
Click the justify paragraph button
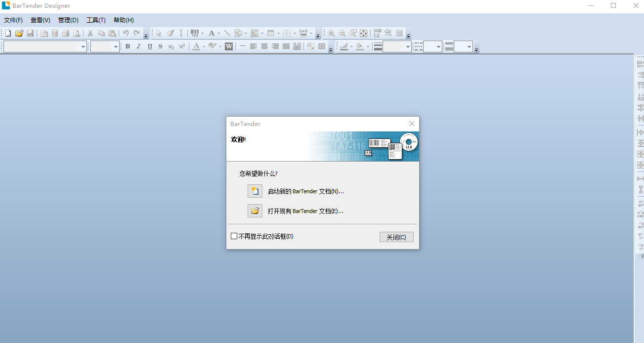point(286,46)
